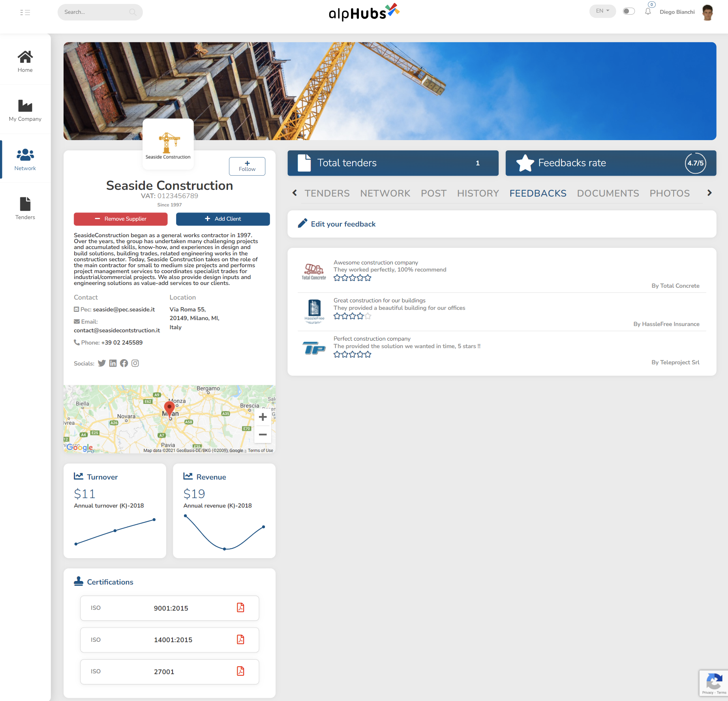The image size is (728, 701).
Task: Click the HassleFree Insurance company logo
Action: coord(314,311)
